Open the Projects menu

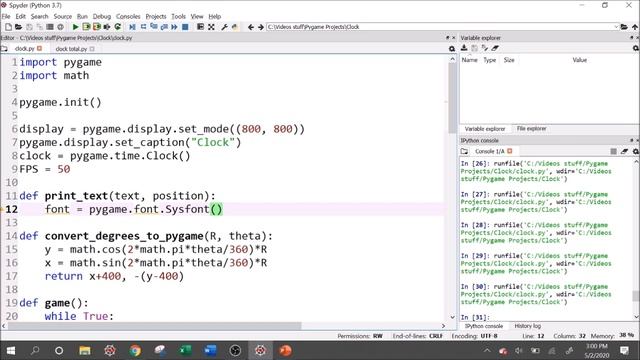[156, 16]
